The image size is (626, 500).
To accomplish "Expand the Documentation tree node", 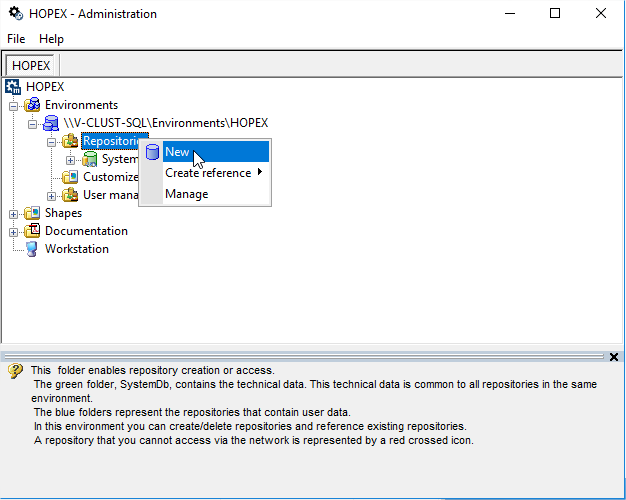I will (x=14, y=231).
